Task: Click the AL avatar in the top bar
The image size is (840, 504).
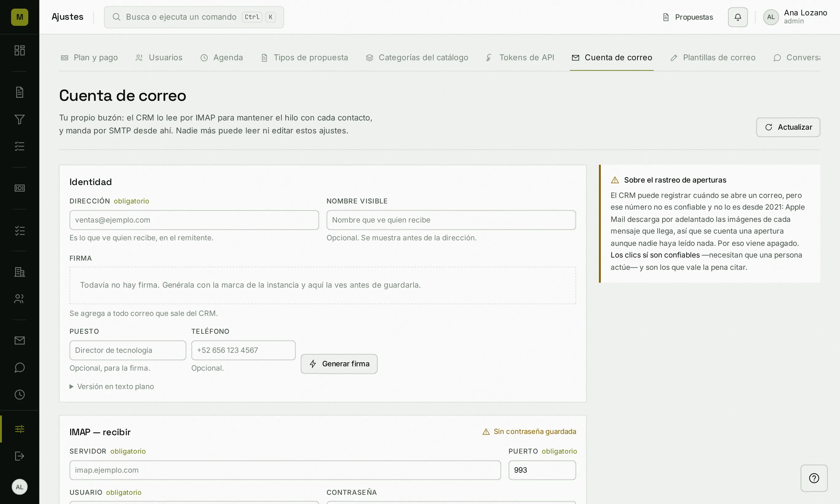Action: point(771,17)
